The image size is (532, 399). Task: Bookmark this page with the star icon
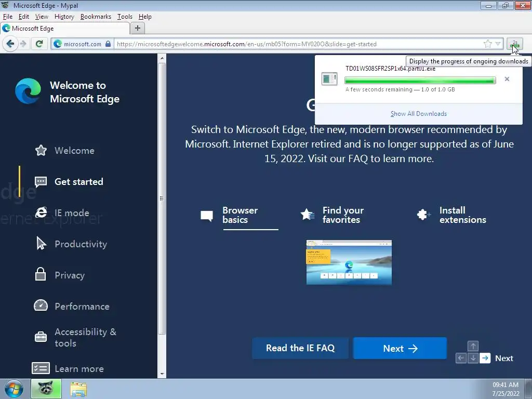tap(487, 44)
